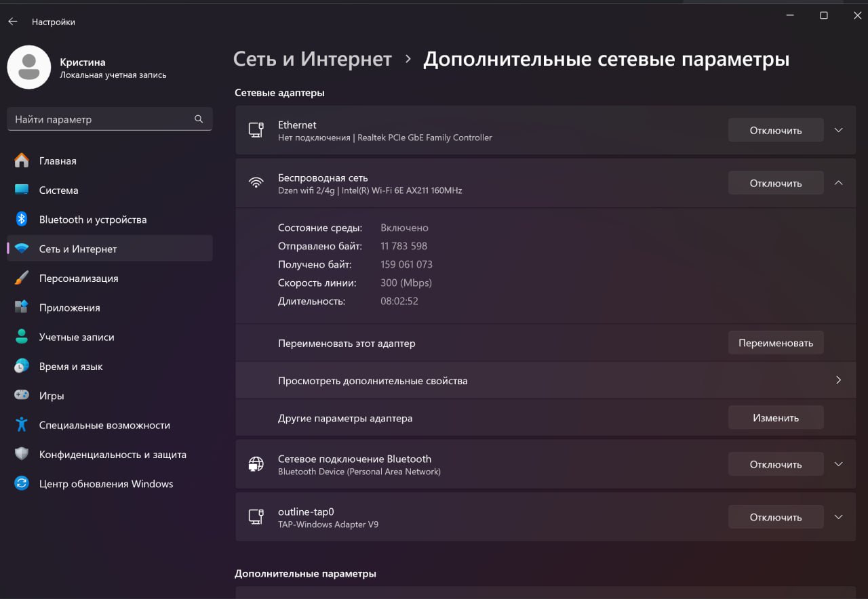Image resolution: width=868 pixels, height=599 pixels.
Task: Click the Bluetooth network globe icon
Action: (256, 463)
